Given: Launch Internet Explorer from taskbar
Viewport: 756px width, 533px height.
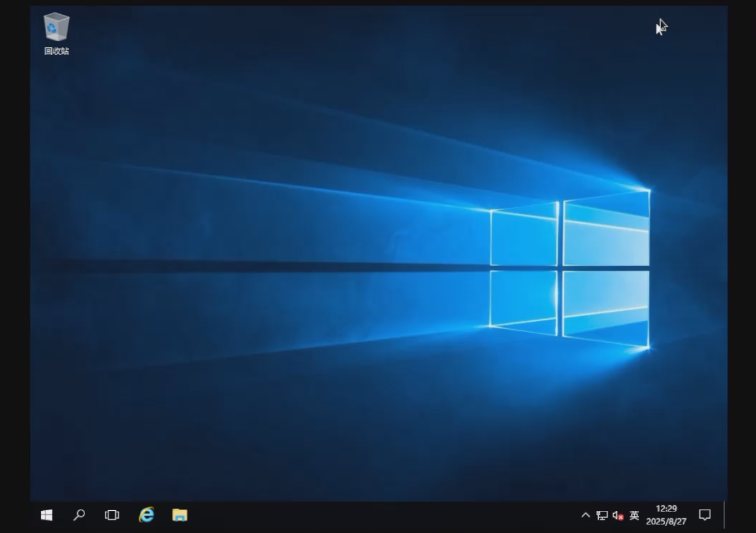Looking at the screenshot, I should (x=146, y=515).
